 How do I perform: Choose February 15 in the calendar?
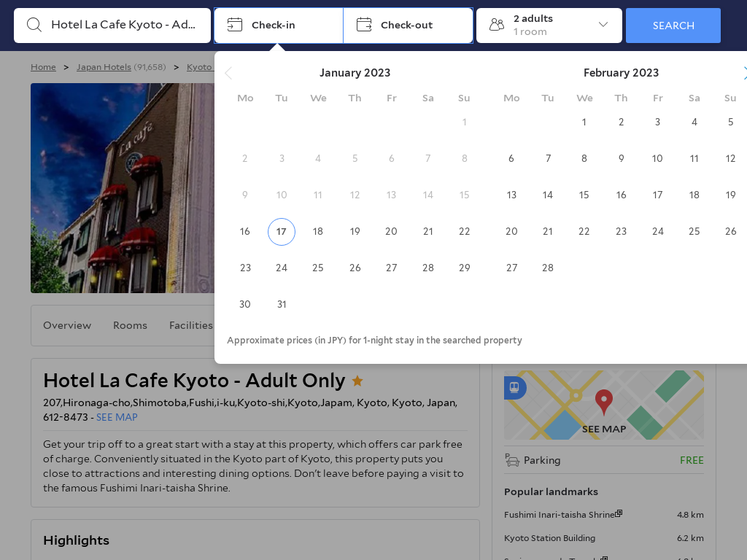pos(584,195)
